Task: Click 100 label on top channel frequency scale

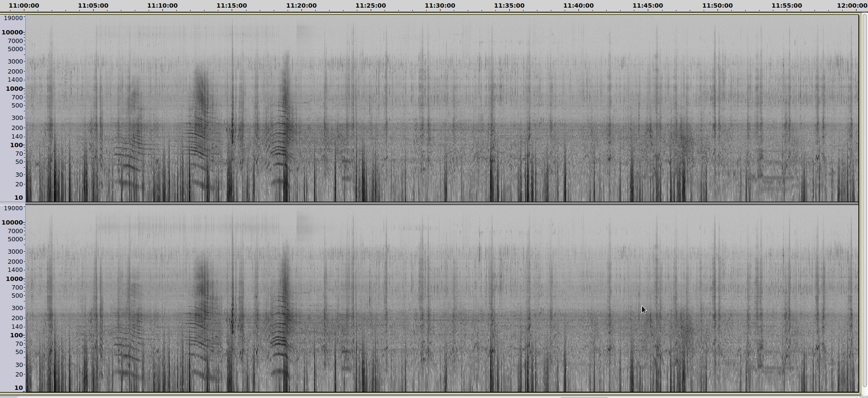Action: point(16,145)
